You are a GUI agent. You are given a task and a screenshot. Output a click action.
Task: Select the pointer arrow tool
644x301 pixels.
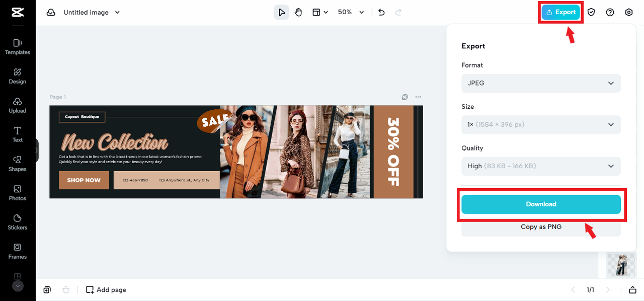(281, 12)
